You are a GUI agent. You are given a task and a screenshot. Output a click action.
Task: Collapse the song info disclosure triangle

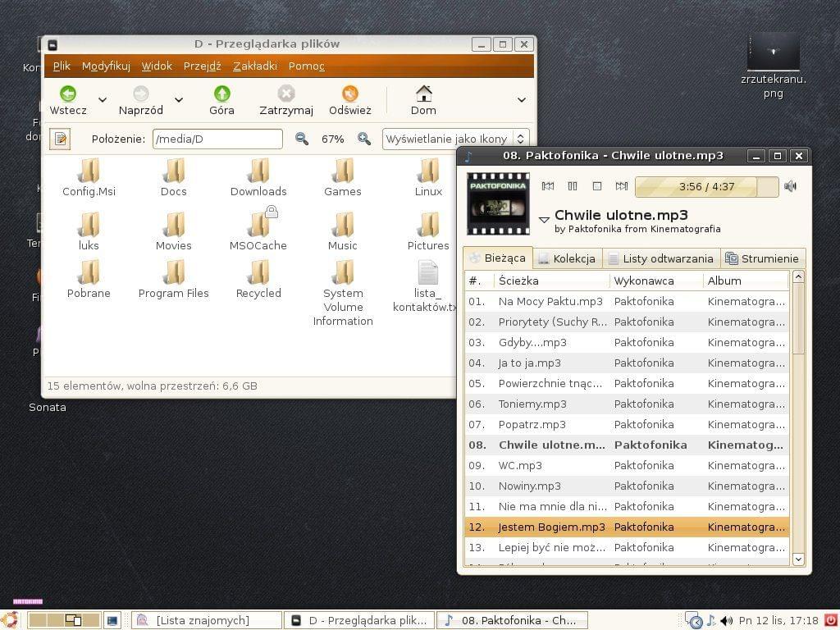[544, 220]
